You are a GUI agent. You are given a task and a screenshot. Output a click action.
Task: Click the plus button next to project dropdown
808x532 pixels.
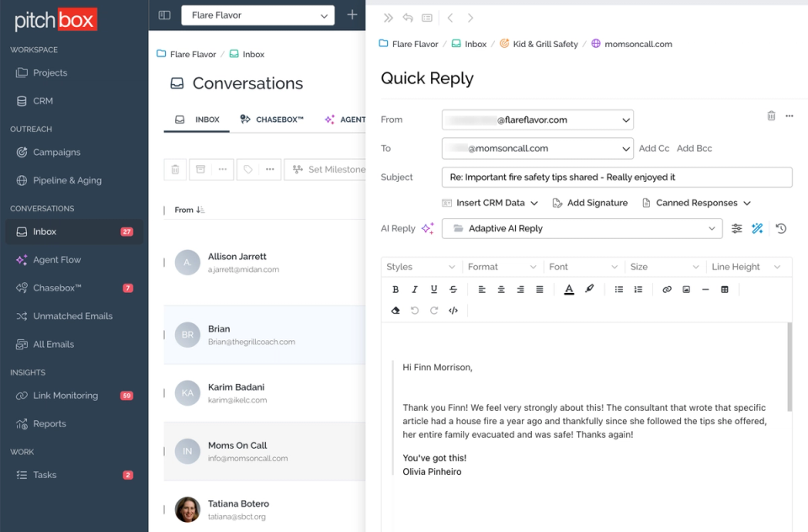tap(352, 15)
